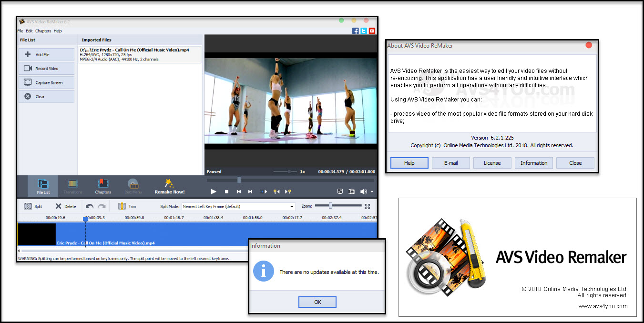Click Help in the About dialog

pyautogui.click(x=409, y=163)
